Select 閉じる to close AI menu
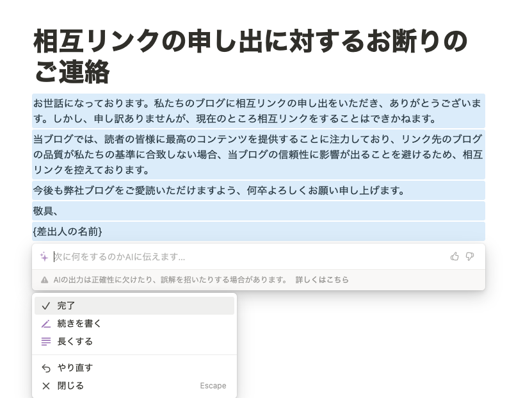Viewport: 532px width, 398px height. 134,386
